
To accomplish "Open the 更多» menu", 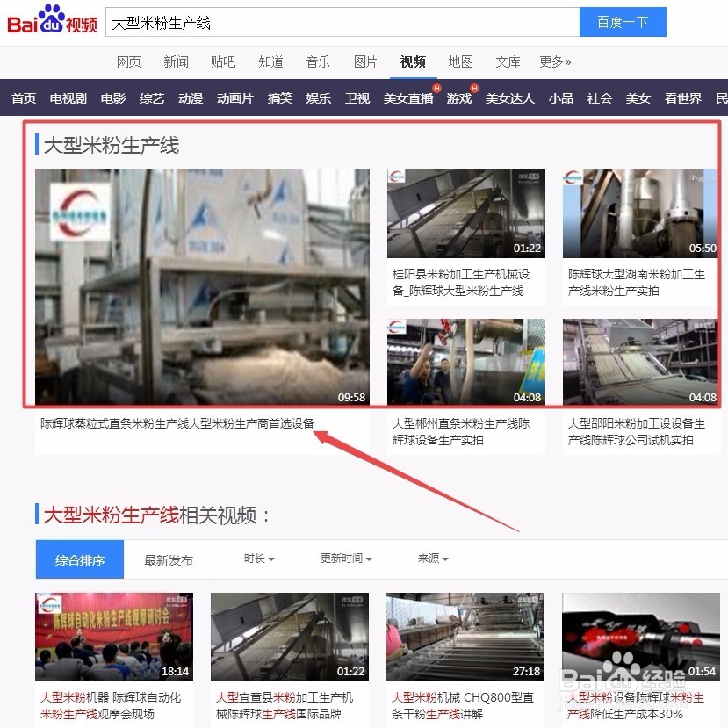I will 555,61.
